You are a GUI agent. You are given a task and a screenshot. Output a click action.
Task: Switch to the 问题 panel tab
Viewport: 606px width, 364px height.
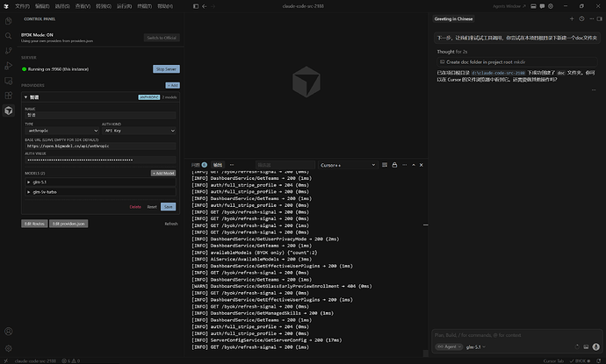pos(199,165)
